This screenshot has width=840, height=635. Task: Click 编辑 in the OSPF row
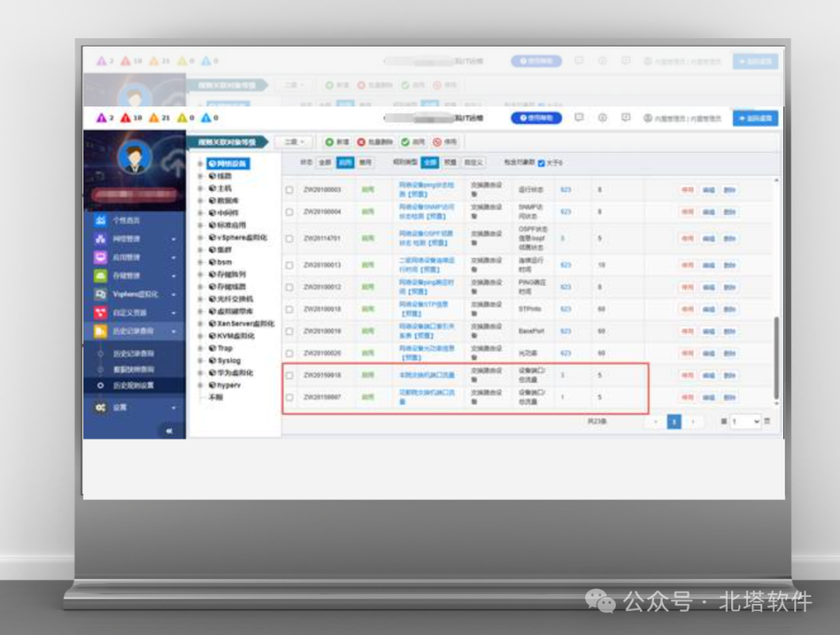pyautogui.click(x=709, y=239)
